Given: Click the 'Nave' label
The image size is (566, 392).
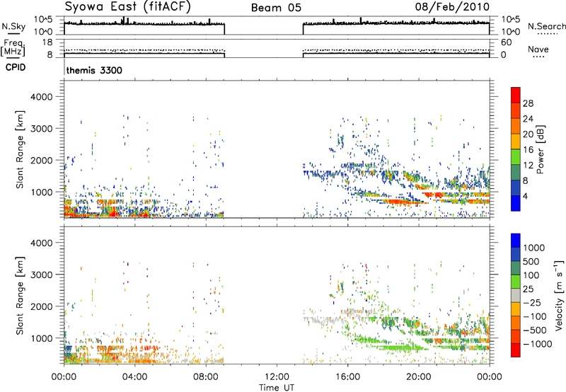Looking at the screenshot, I should pyautogui.click(x=538, y=49).
